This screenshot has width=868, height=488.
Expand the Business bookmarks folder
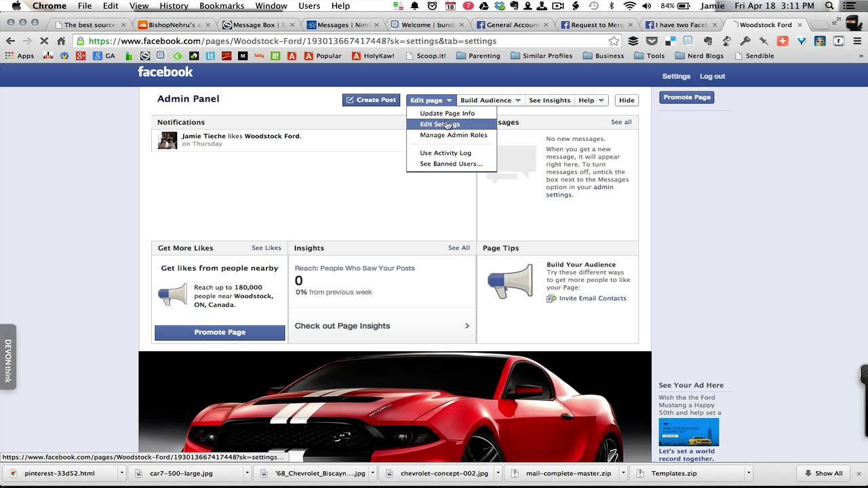point(603,56)
